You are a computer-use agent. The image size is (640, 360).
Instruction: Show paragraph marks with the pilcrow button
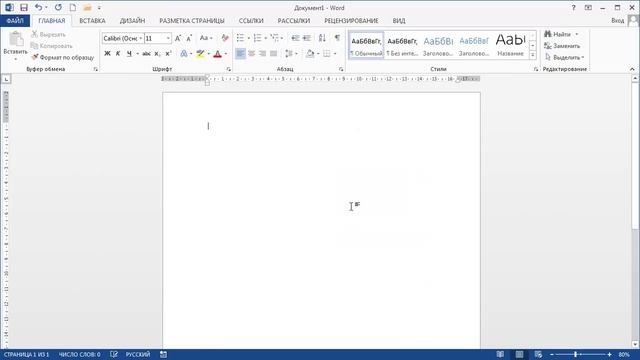coord(337,38)
